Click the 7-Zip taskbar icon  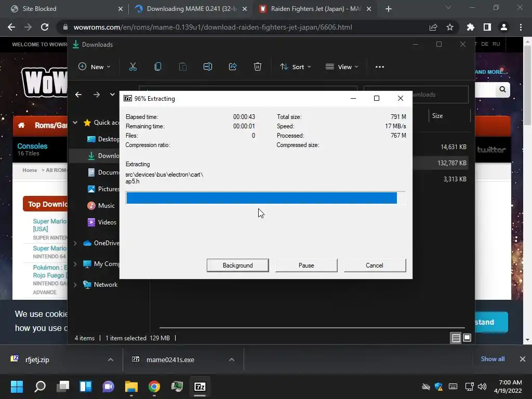(200, 387)
